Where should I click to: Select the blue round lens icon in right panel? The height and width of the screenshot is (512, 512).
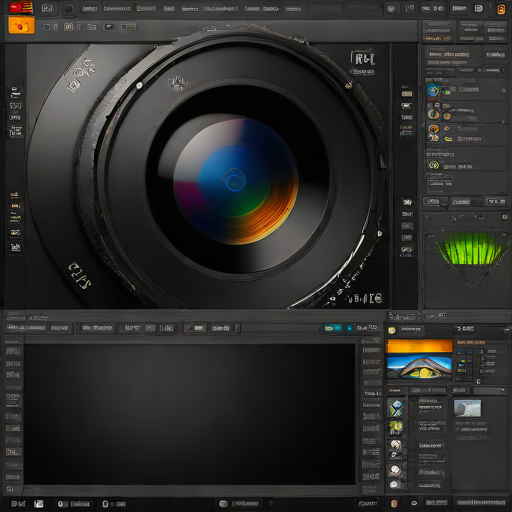tap(433, 91)
